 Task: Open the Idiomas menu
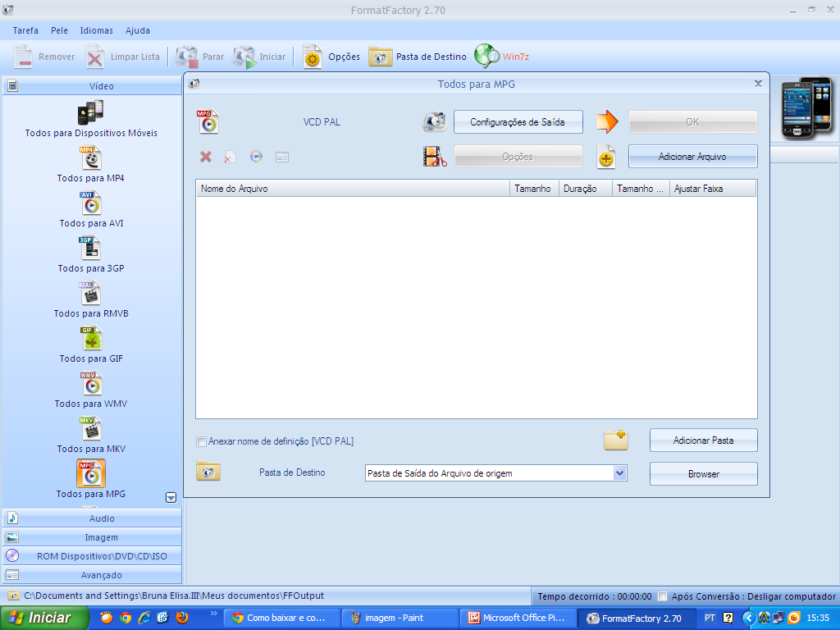[97, 30]
